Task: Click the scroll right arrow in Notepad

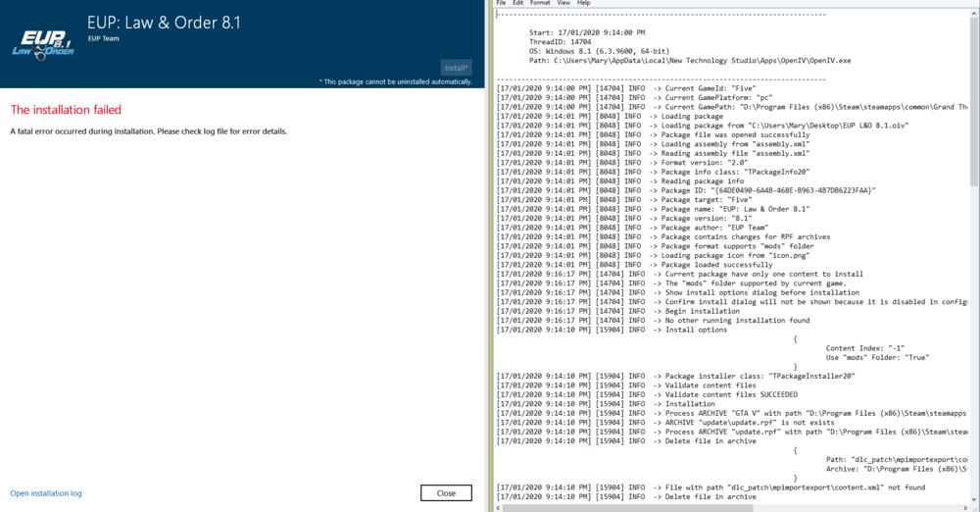Action: point(966,508)
